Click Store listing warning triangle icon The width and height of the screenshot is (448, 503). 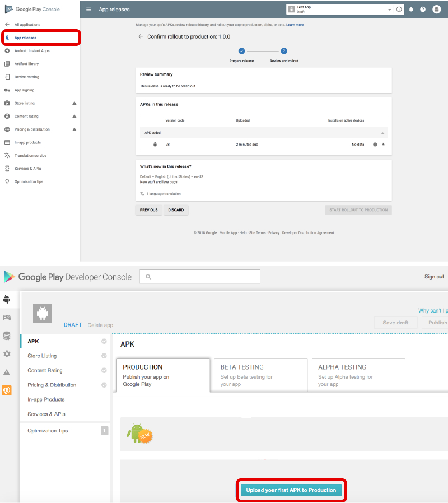[74, 103]
